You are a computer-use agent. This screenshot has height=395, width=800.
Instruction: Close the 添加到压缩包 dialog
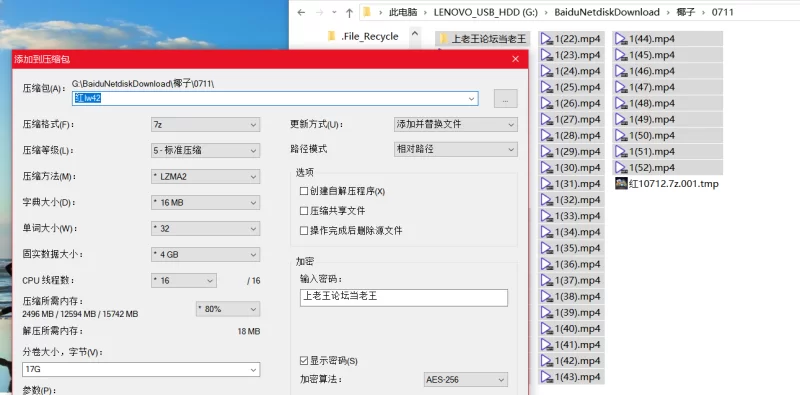click(515, 59)
